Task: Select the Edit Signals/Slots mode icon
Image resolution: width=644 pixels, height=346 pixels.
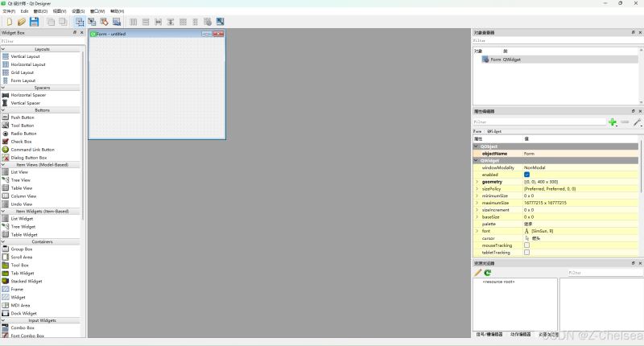Action: coord(92,22)
